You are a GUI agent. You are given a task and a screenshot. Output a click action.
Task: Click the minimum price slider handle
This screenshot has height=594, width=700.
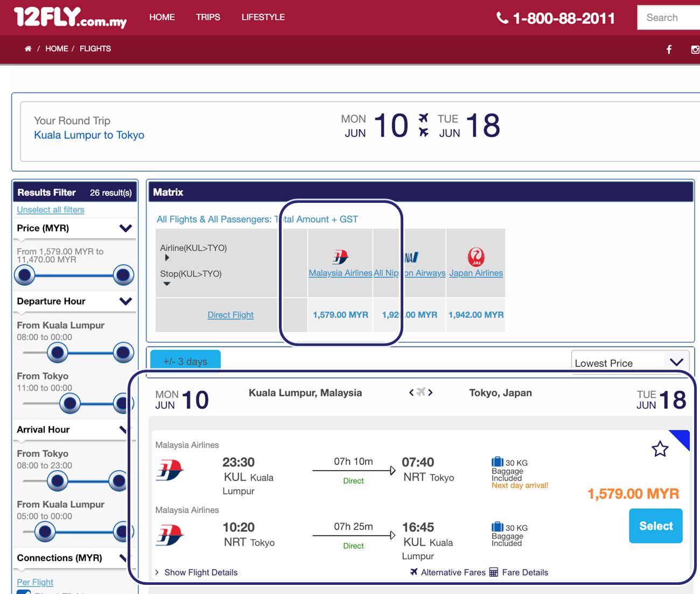pos(24,275)
